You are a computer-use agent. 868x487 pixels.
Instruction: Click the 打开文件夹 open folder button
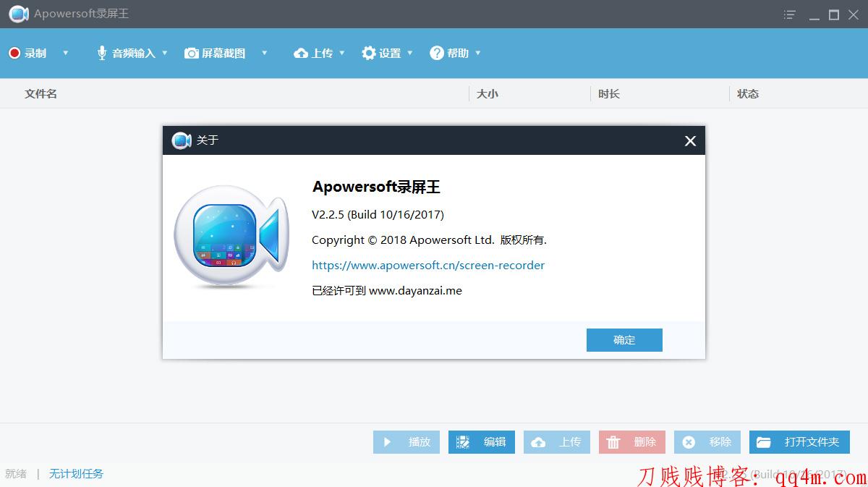pyautogui.click(x=799, y=442)
